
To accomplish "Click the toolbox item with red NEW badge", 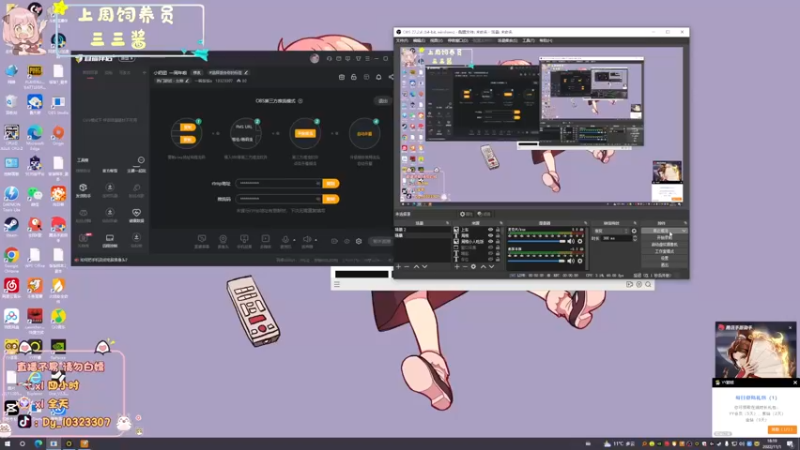I will [x=84, y=238].
